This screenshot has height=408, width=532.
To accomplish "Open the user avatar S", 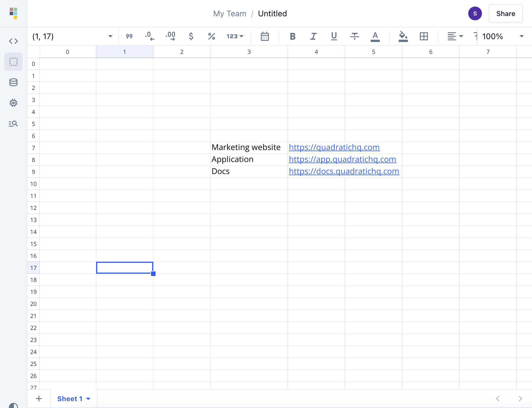I will (475, 13).
